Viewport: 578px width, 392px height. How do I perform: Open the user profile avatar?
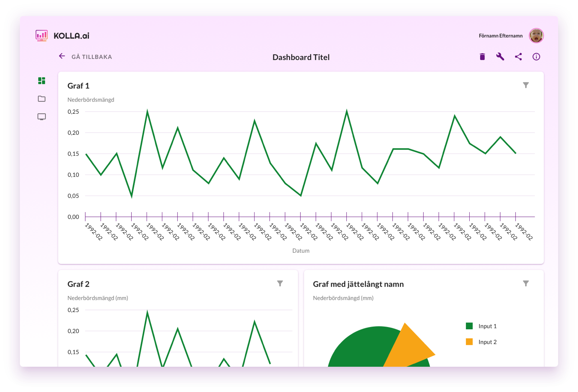pyautogui.click(x=536, y=36)
